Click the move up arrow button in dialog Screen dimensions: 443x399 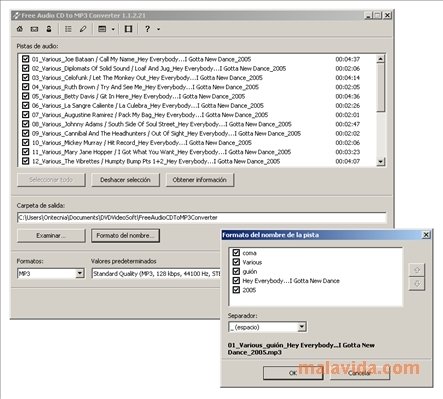click(x=417, y=270)
